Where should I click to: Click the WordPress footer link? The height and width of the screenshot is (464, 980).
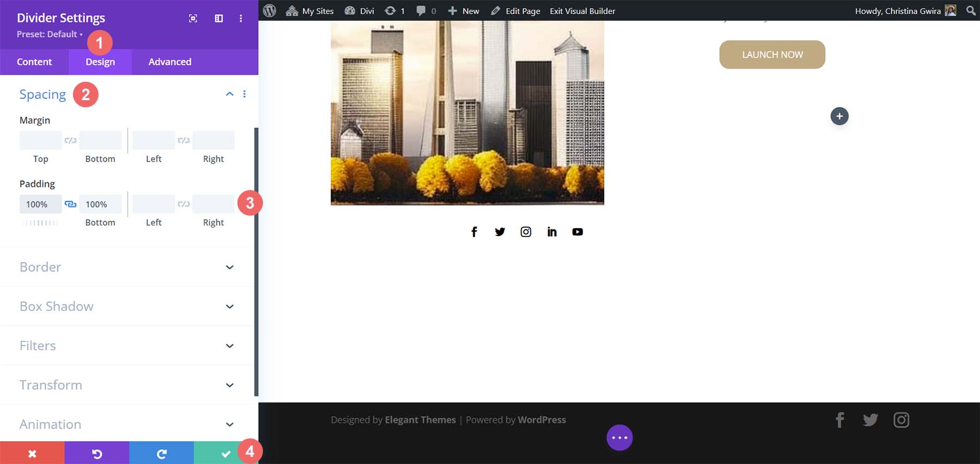tap(542, 420)
